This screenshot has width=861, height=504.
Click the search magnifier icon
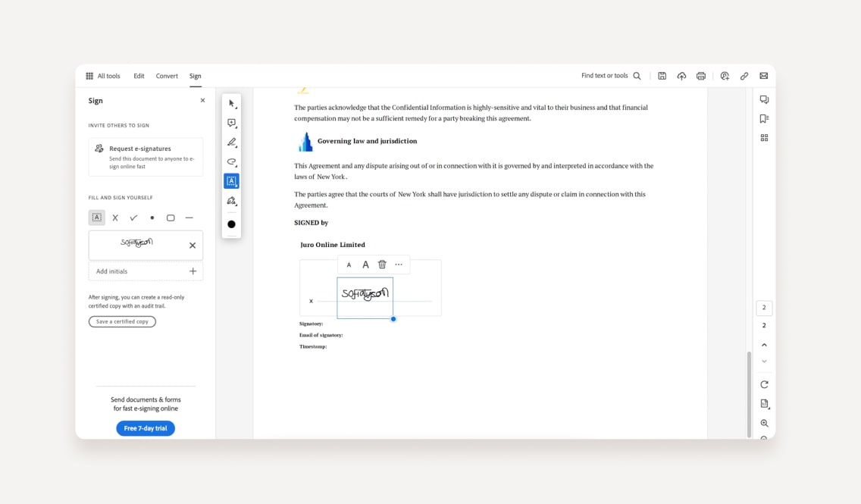pyautogui.click(x=637, y=76)
